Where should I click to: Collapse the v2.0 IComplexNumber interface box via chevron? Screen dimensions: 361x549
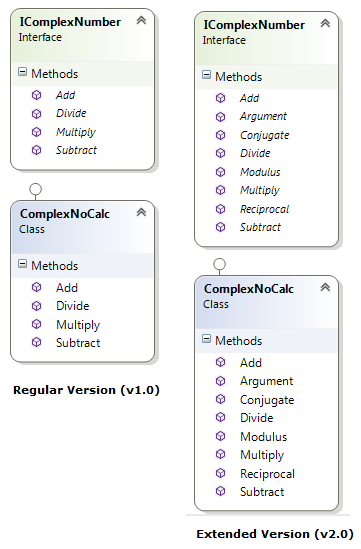coord(325,23)
